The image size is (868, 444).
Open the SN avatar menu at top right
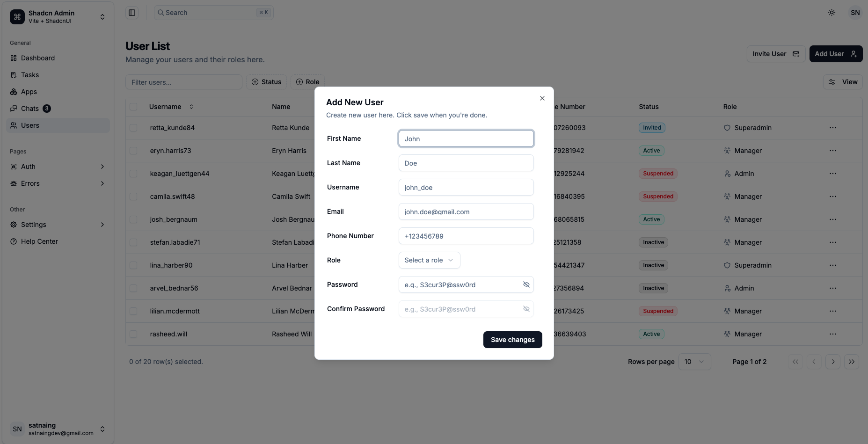[855, 13]
